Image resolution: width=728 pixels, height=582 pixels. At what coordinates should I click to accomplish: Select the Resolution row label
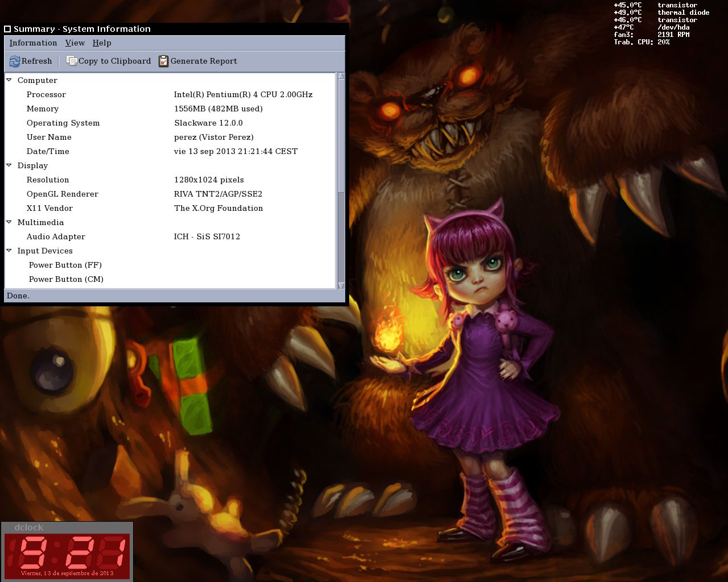48,180
